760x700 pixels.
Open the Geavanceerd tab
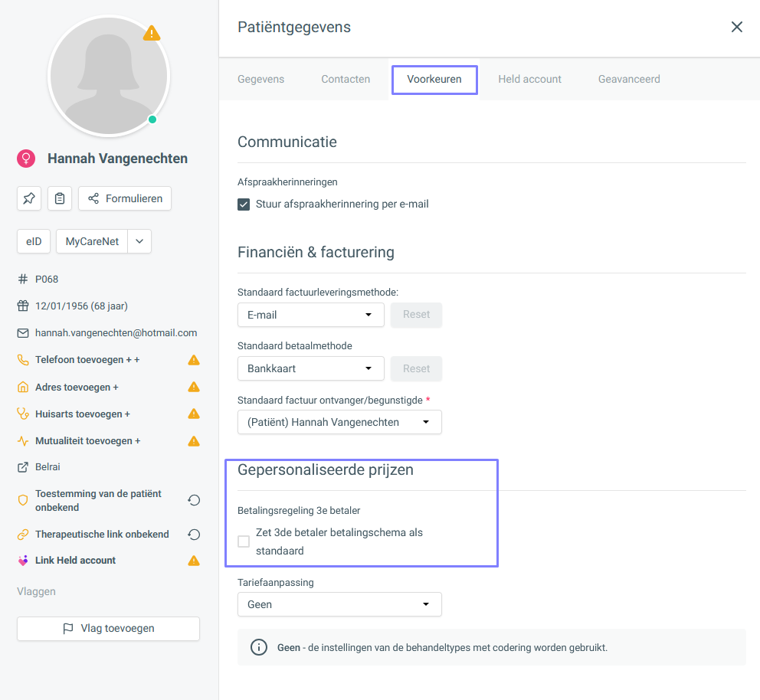pos(629,79)
